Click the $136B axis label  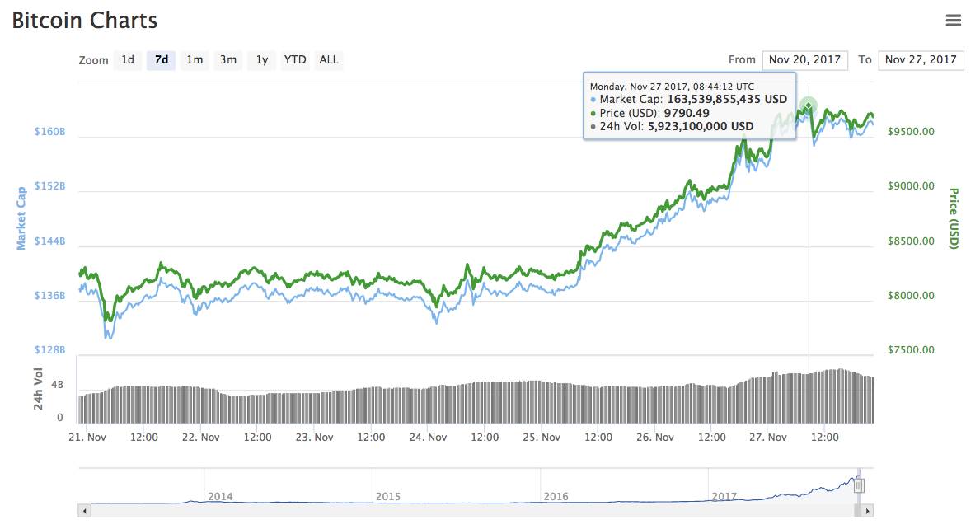(x=50, y=296)
